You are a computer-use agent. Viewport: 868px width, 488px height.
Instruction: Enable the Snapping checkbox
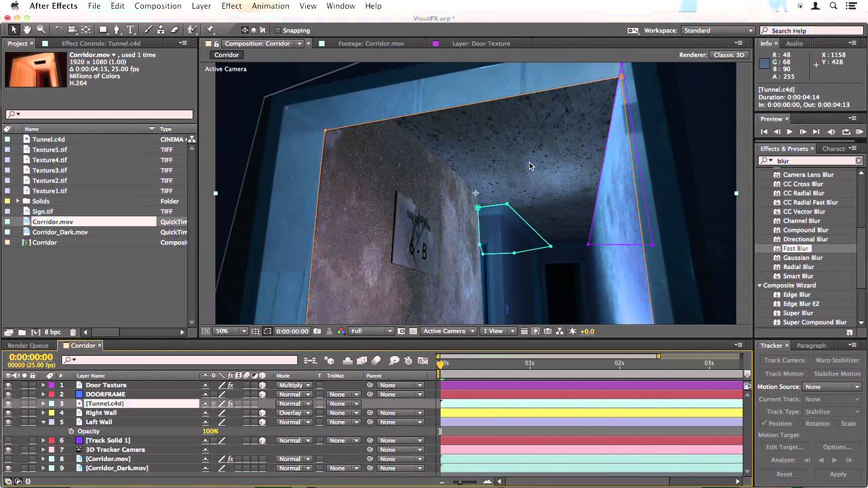[x=278, y=30]
